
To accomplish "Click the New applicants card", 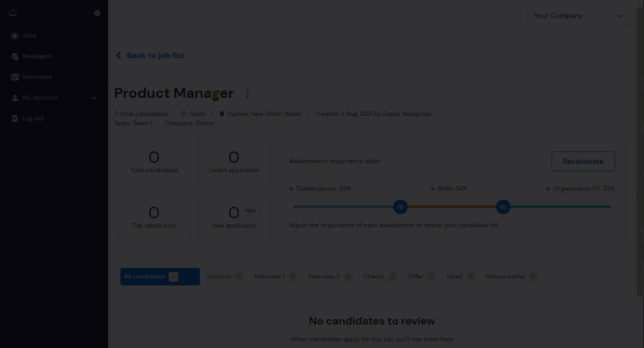I will tap(234, 218).
